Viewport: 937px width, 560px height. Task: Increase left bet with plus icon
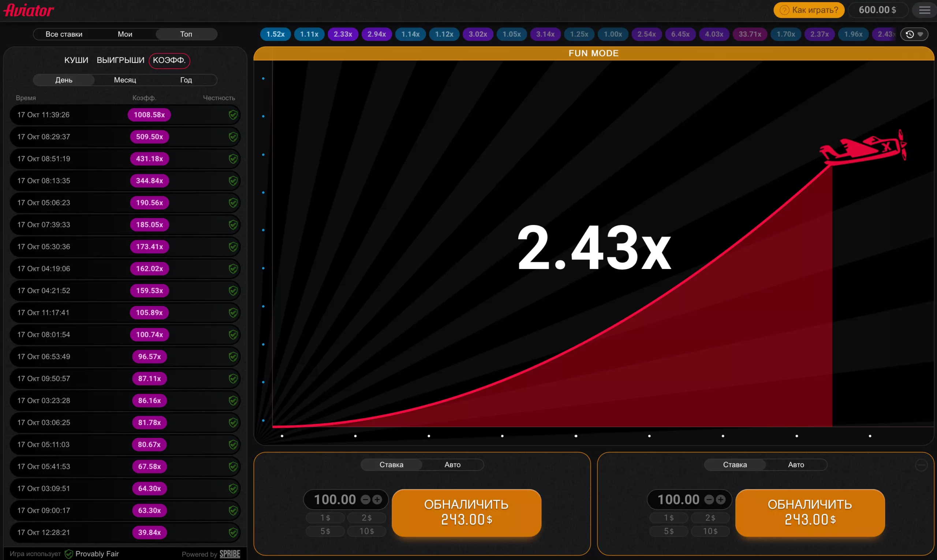377,500
